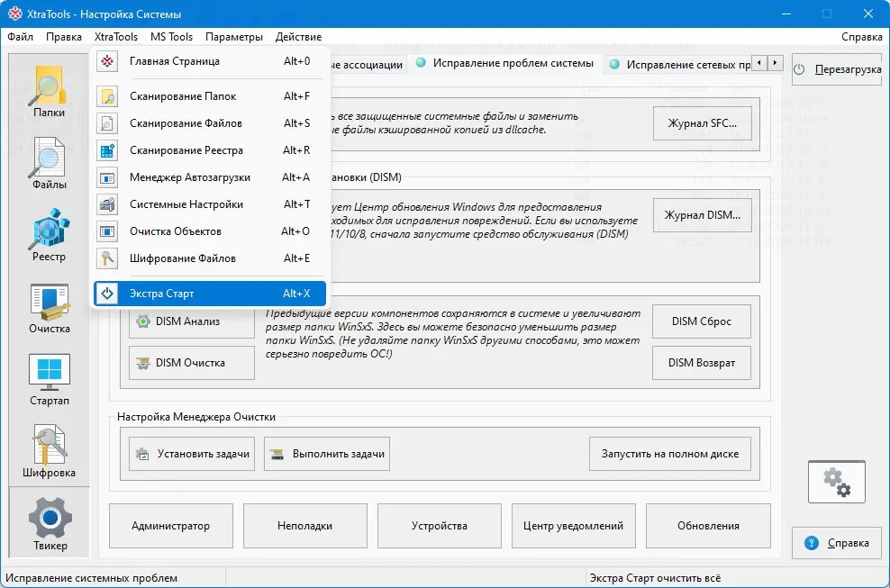Choose Сканирование Реестра menu entry
Viewport: 890px width, 588px height.
210,150
